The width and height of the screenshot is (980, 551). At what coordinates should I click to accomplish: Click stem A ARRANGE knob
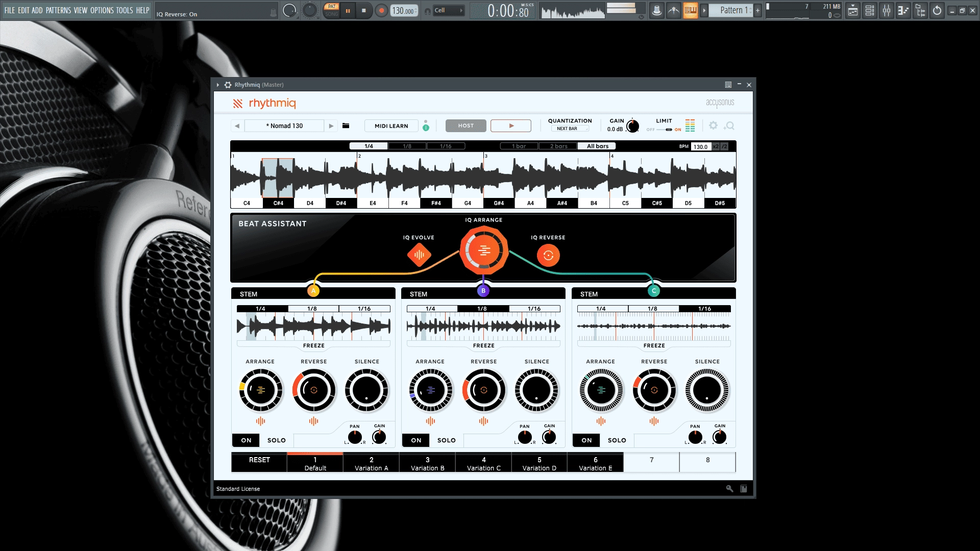tap(260, 390)
